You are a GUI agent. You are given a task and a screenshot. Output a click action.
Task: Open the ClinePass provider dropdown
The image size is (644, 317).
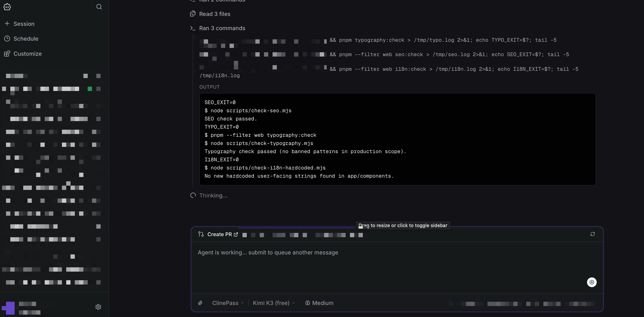pyautogui.click(x=228, y=303)
